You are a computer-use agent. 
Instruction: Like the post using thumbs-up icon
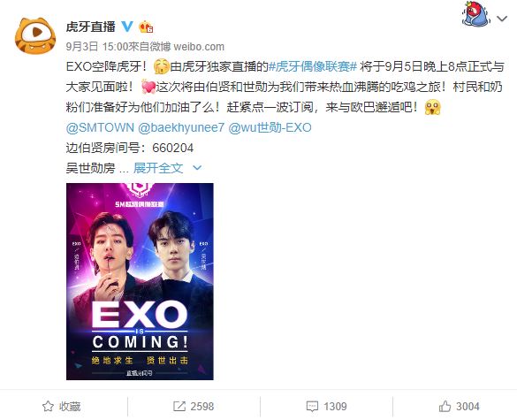[x=445, y=406]
